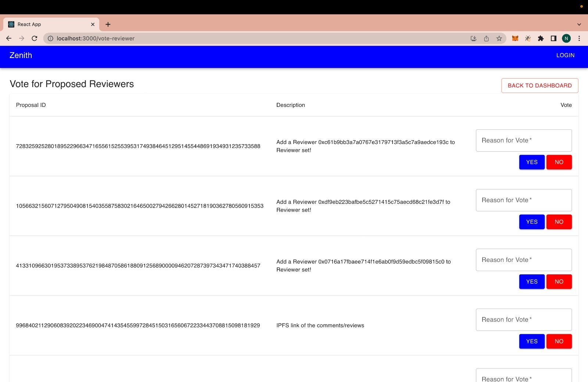Vote NO on IPFS link proposal
The height and width of the screenshot is (382, 588).
click(x=559, y=341)
